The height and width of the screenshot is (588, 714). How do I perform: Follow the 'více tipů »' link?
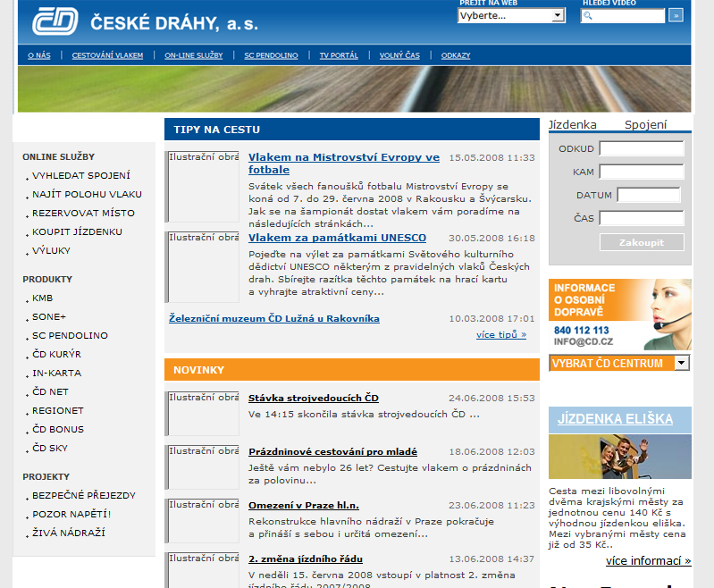pos(501,335)
